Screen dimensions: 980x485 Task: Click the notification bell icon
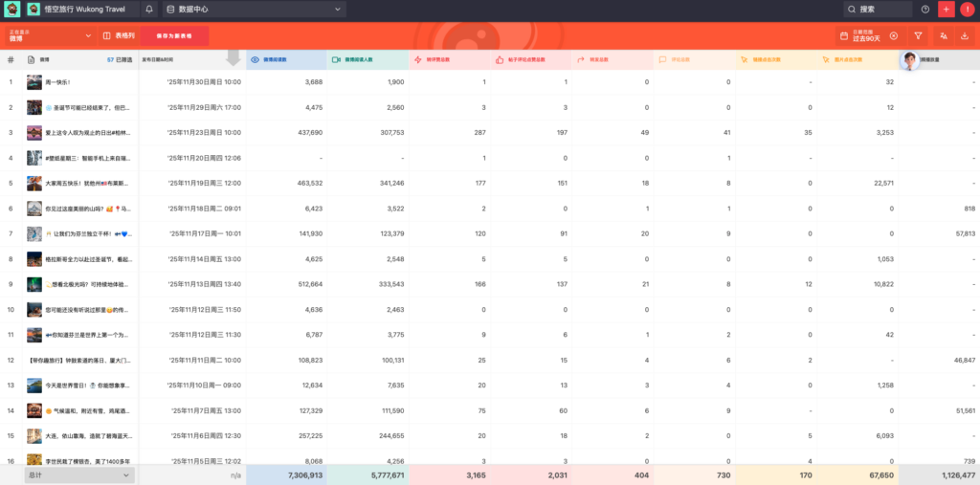click(x=150, y=10)
